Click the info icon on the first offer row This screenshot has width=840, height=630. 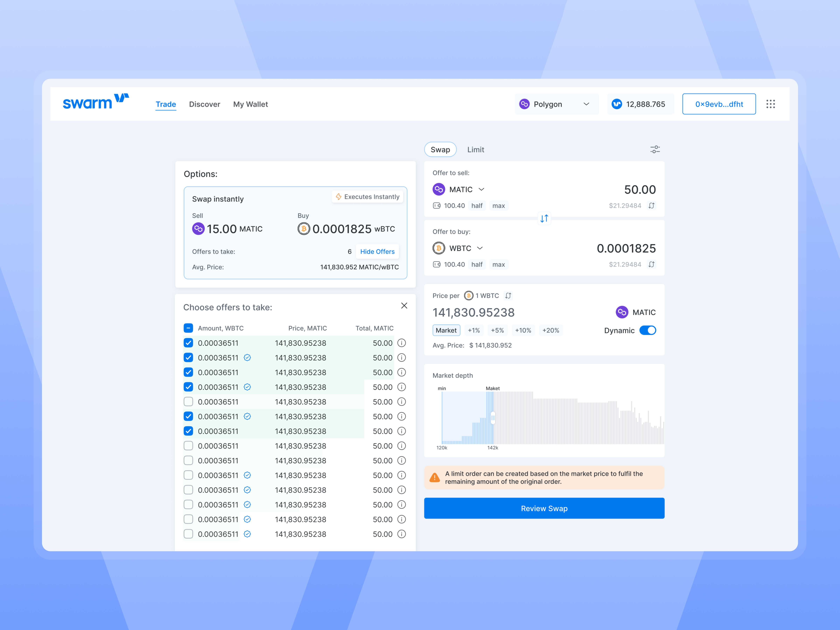click(x=401, y=343)
